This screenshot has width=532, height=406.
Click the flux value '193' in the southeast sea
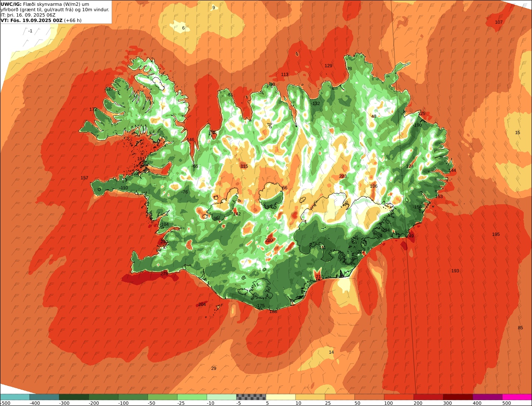point(455,271)
